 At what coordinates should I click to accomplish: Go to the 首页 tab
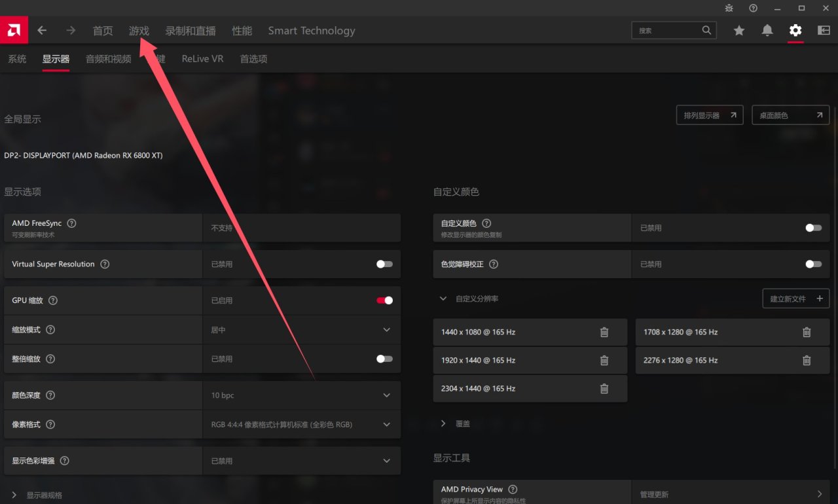pos(103,31)
